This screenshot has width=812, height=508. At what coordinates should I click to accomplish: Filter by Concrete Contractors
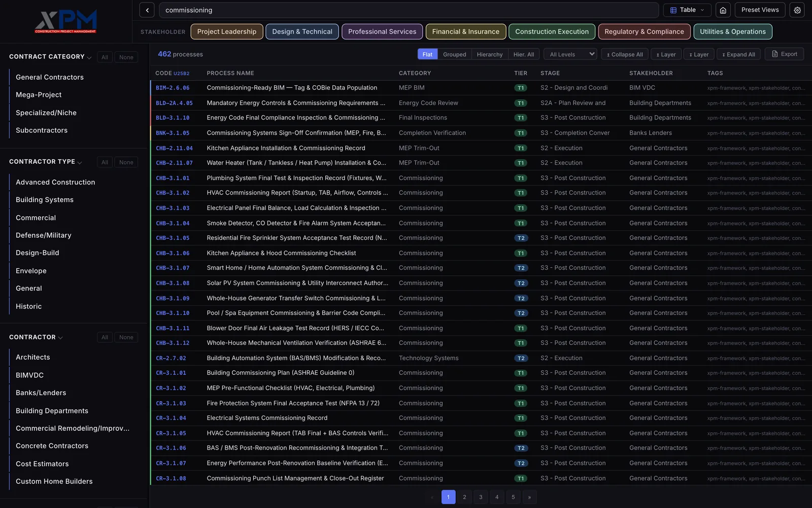(x=52, y=446)
